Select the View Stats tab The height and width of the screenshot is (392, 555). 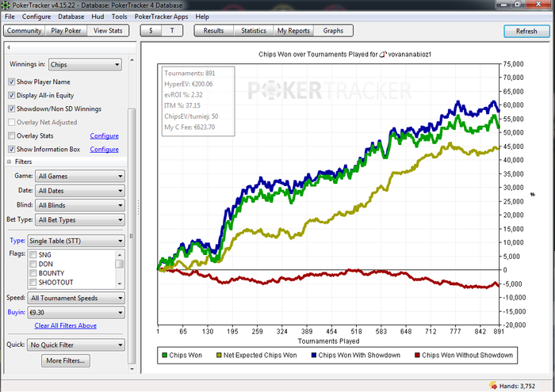[x=108, y=31]
